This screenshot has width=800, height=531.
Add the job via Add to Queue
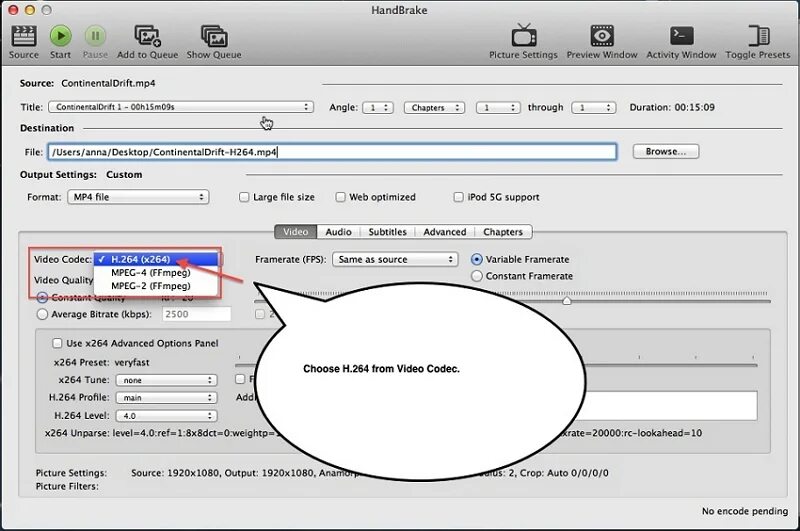click(x=147, y=36)
